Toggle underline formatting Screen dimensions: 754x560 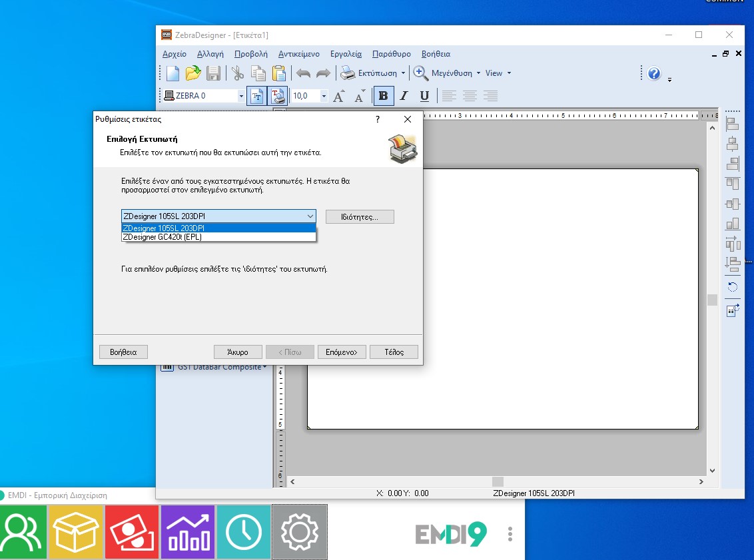point(424,96)
